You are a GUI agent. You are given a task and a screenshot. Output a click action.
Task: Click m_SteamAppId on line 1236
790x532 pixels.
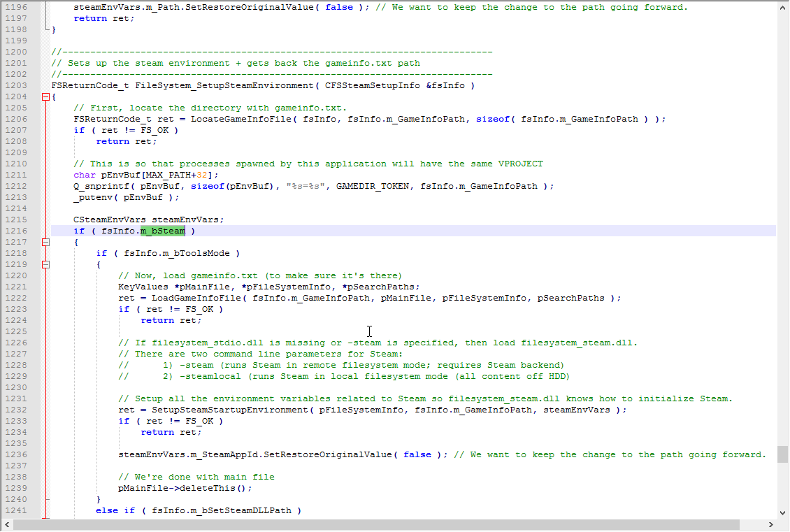click(224, 454)
